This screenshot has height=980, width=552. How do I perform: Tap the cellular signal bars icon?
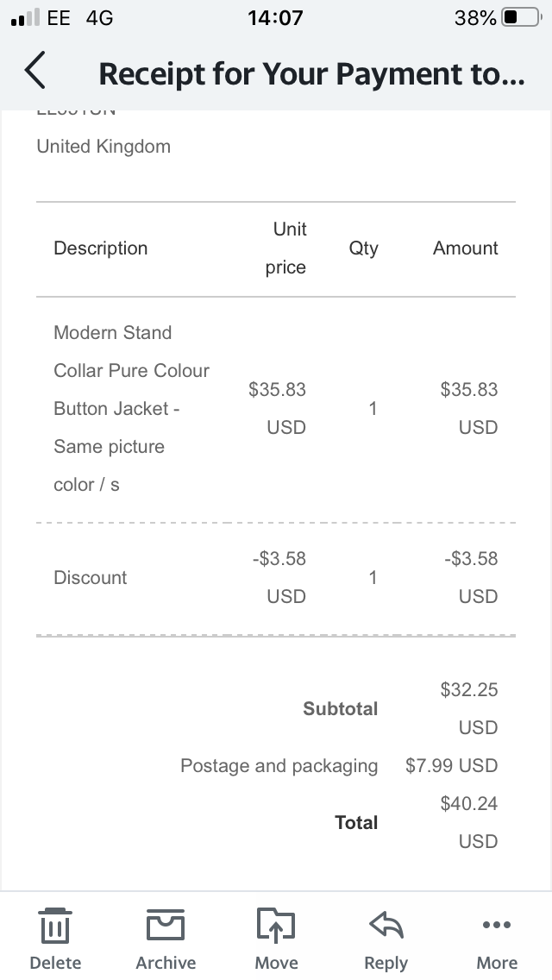pyautogui.click(x=25, y=18)
